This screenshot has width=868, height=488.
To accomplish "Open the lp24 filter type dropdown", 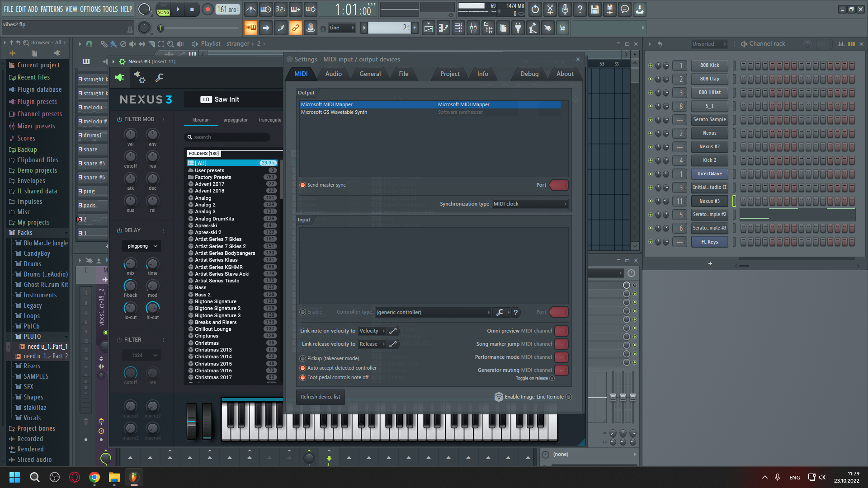I will click(142, 356).
